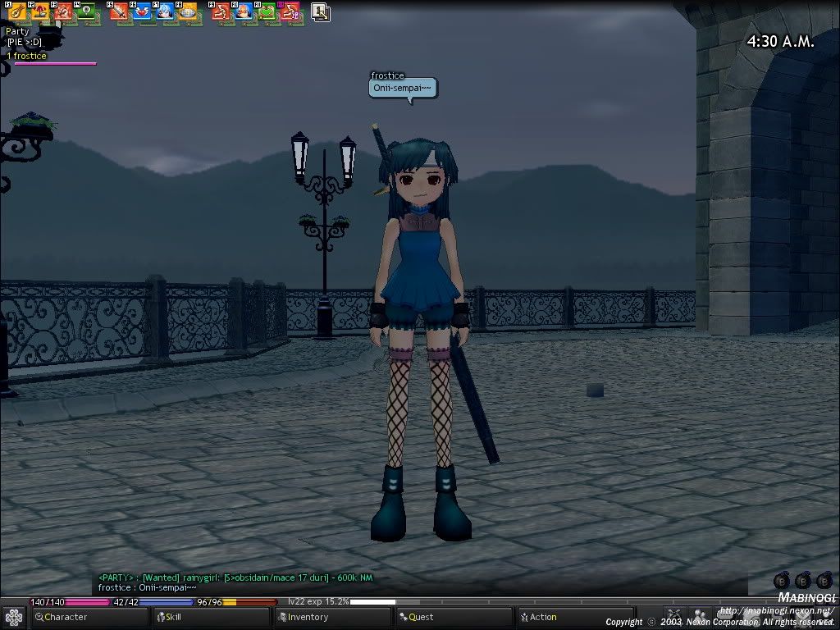Click frostice's chat log line Onii-sempai~~
Screen dimensions: 840x630
click(x=148, y=587)
